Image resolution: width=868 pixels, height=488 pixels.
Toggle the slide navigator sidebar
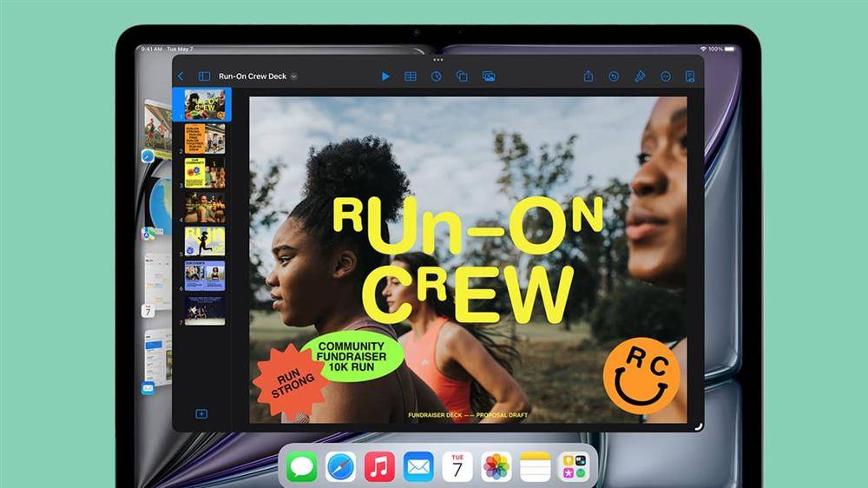pos(204,76)
